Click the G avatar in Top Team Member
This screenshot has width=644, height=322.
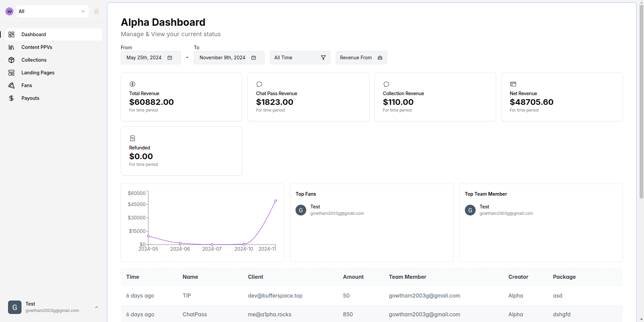point(470,210)
